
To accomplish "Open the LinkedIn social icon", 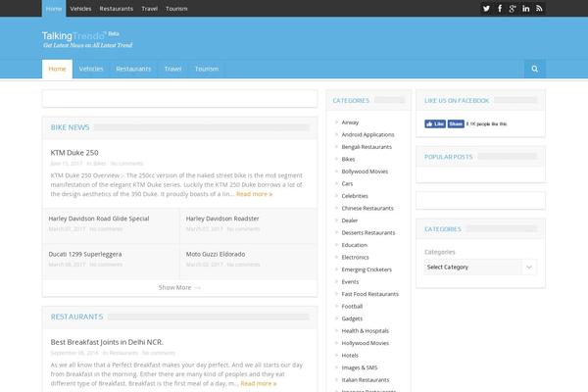I will (x=525, y=9).
